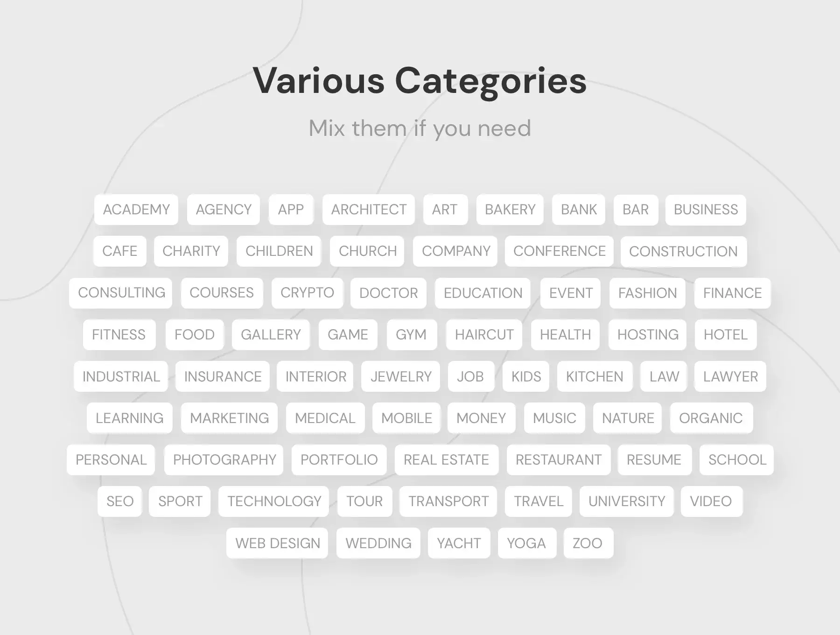Image resolution: width=840 pixels, height=635 pixels.
Task: Click the GALLERY tag
Action: tap(271, 335)
